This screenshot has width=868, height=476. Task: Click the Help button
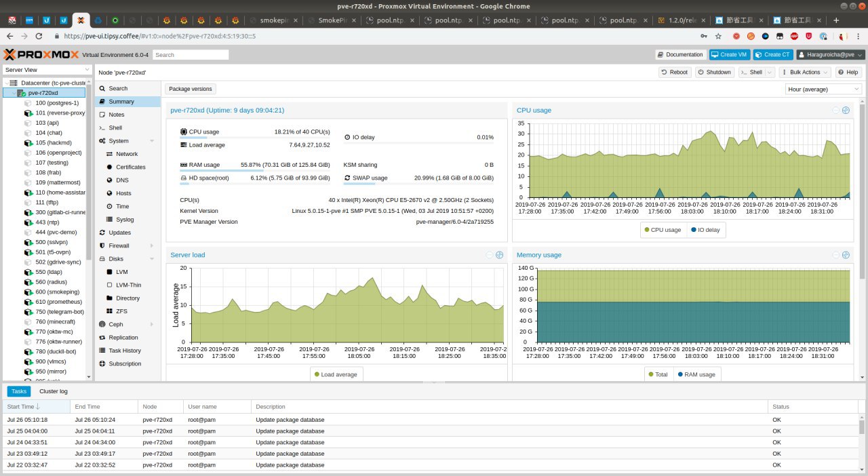848,72
